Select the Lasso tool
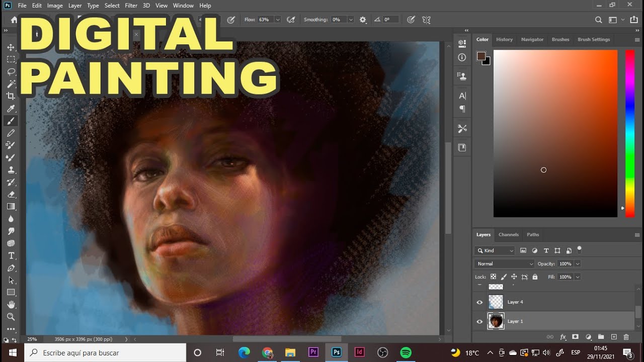Viewport: 644px width, 362px height. (x=11, y=72)
